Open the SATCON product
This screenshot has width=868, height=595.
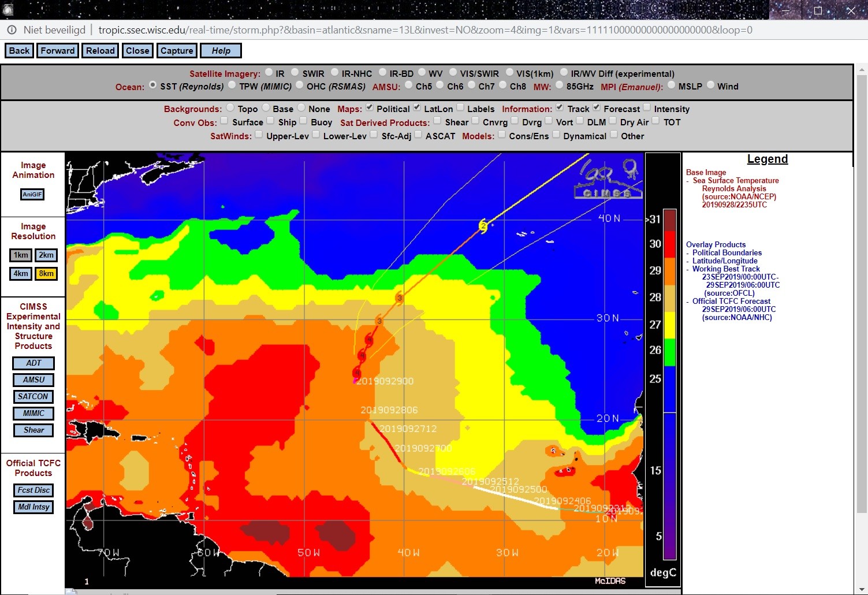click(x=33, y=397)
